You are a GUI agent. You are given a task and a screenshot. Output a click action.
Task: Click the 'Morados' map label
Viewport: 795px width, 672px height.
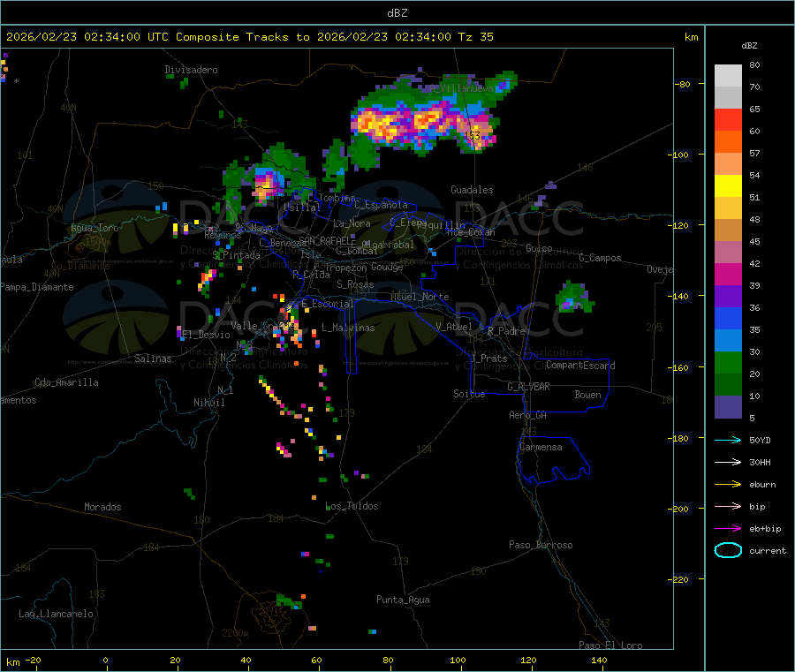coord(102,507)
